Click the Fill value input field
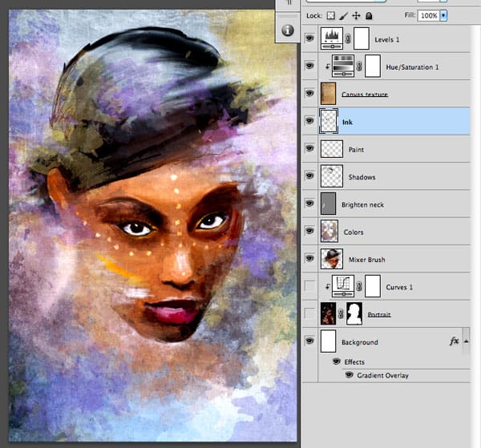 [428, 15]
